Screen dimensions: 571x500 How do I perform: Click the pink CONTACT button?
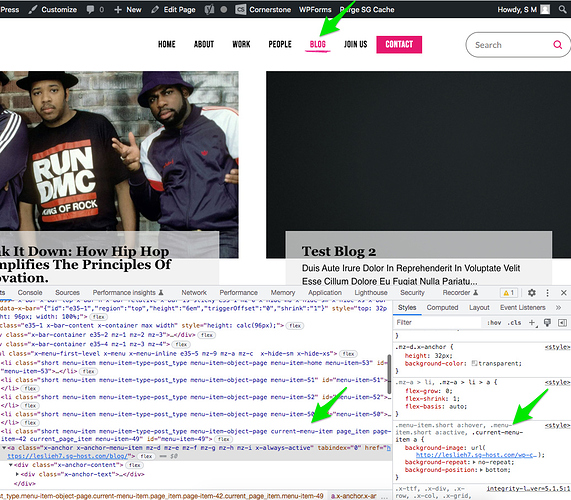399,44
